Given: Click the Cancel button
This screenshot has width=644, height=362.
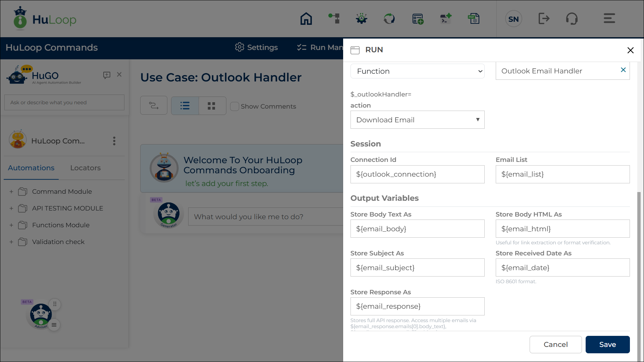Looking at the screenshot, I should 555,345.
